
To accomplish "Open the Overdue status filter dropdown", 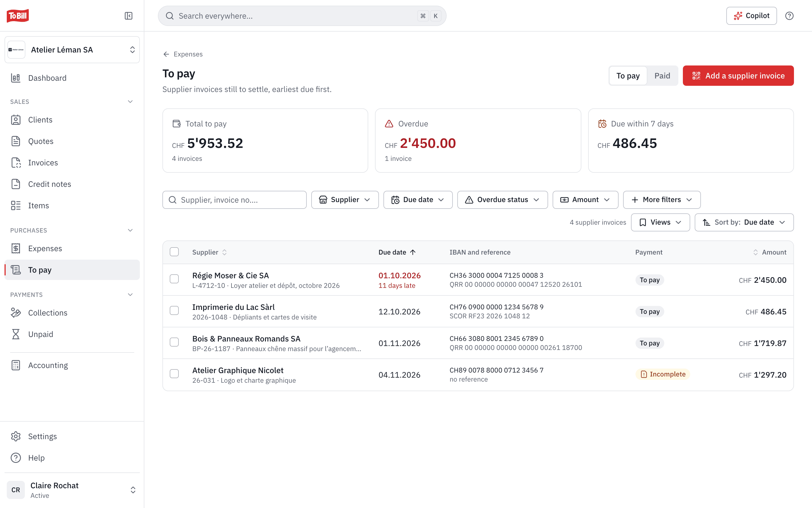I will click(x=503, y=200).
